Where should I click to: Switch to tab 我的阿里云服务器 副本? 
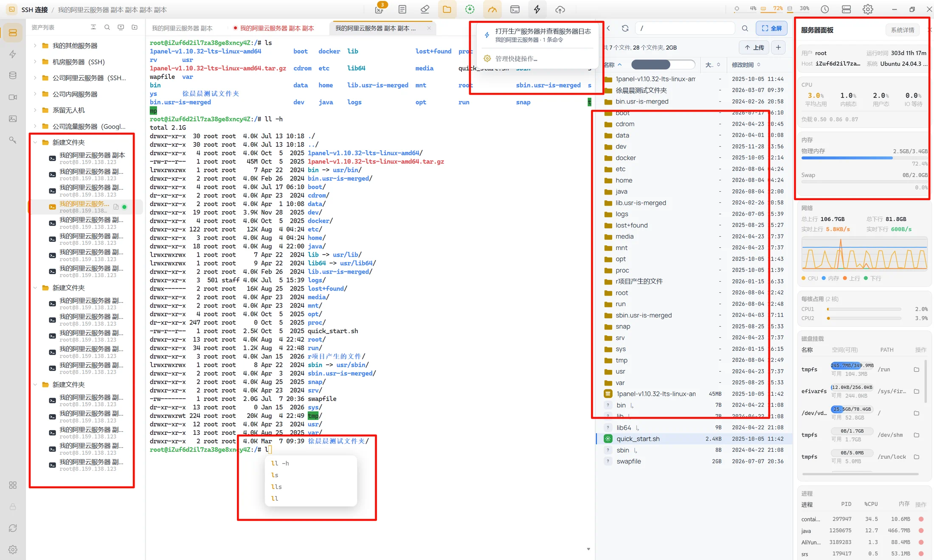click(182, 28)
